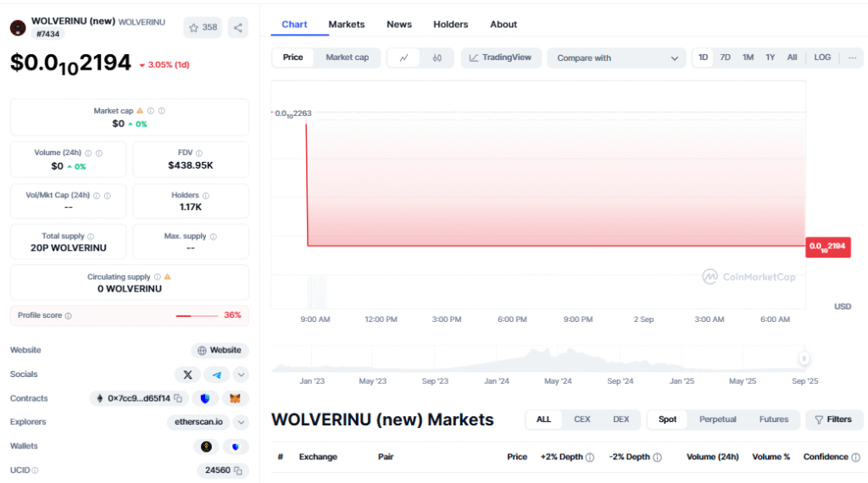
Task: Open the Total supply info icon
Action: pos(91,236)
